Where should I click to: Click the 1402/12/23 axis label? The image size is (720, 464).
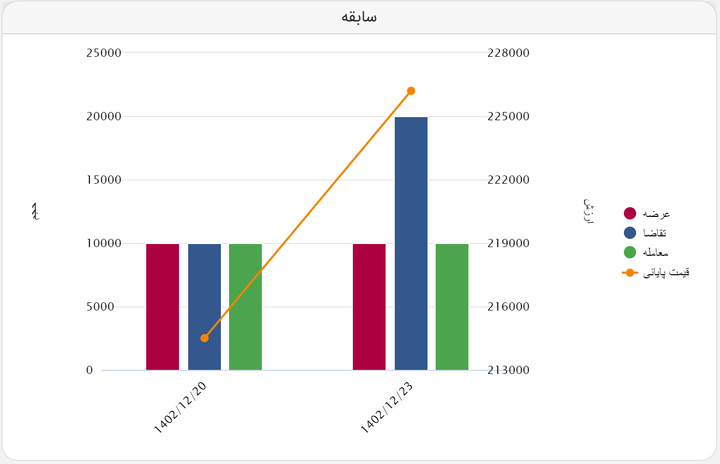click(x=387, y=408)
